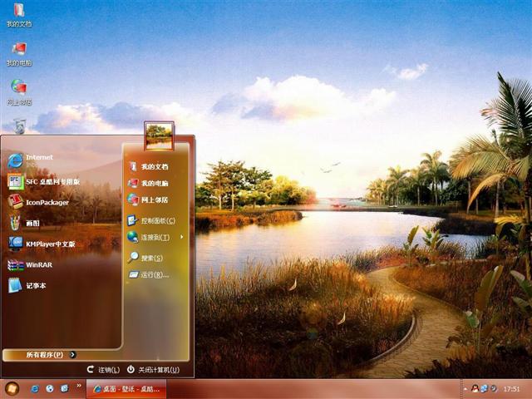The height and width of the screenshot is (399, 532).
Task: Click 网上邻居 in Start menu right pane
Action: [148, 199]
